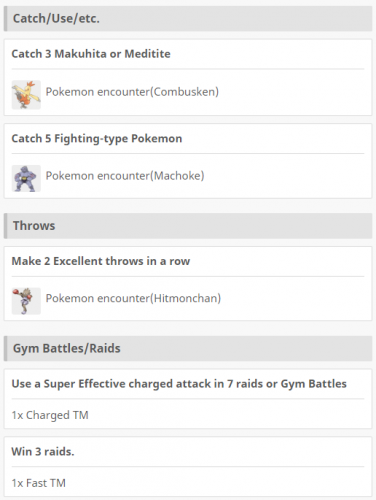Select the Super Effective charged attack task title
The width and height of the screenshot is (376, 500).
(x=179, y=384)
